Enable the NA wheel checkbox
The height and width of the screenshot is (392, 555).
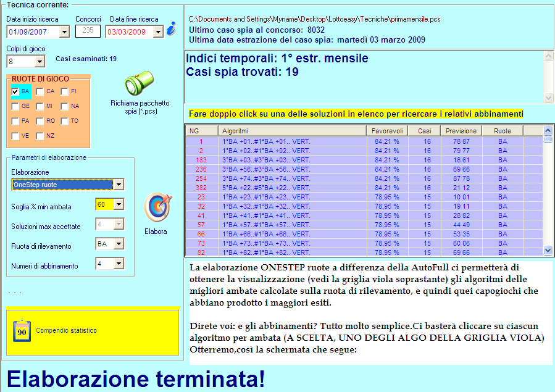(x=64, y=106)
